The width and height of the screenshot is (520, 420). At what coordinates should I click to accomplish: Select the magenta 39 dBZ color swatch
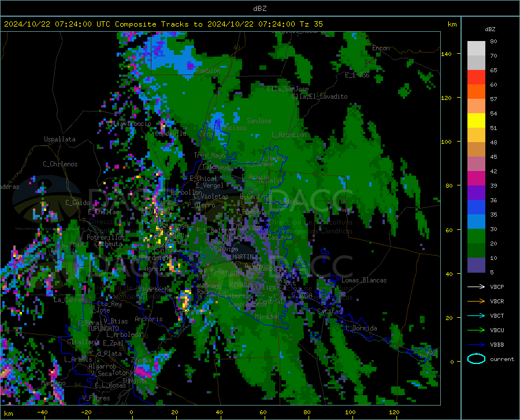click(476, 179)
